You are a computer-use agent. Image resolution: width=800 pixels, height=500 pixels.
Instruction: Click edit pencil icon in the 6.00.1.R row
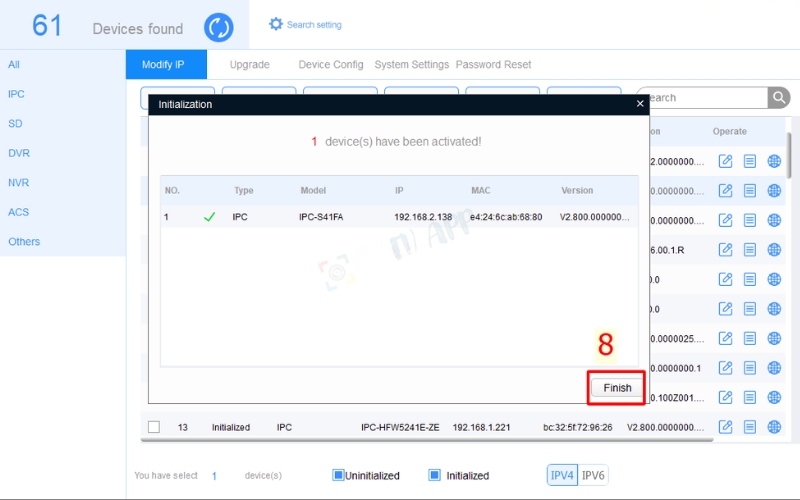tap(725, 249)
